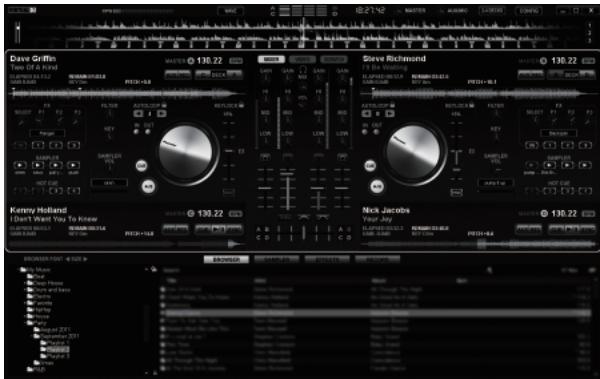
Task: Click master tempo icon beside Nick Jacobs BPM
Action: (544, 214)
